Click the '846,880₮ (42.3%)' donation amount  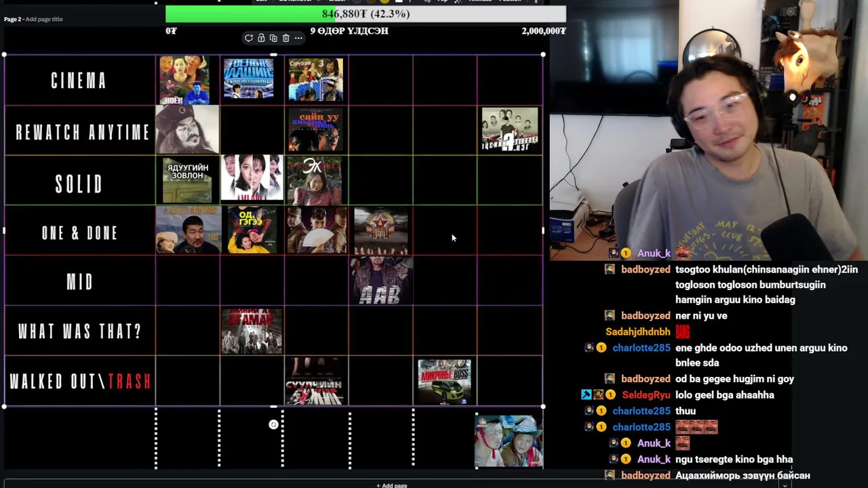tap(366, 14)
